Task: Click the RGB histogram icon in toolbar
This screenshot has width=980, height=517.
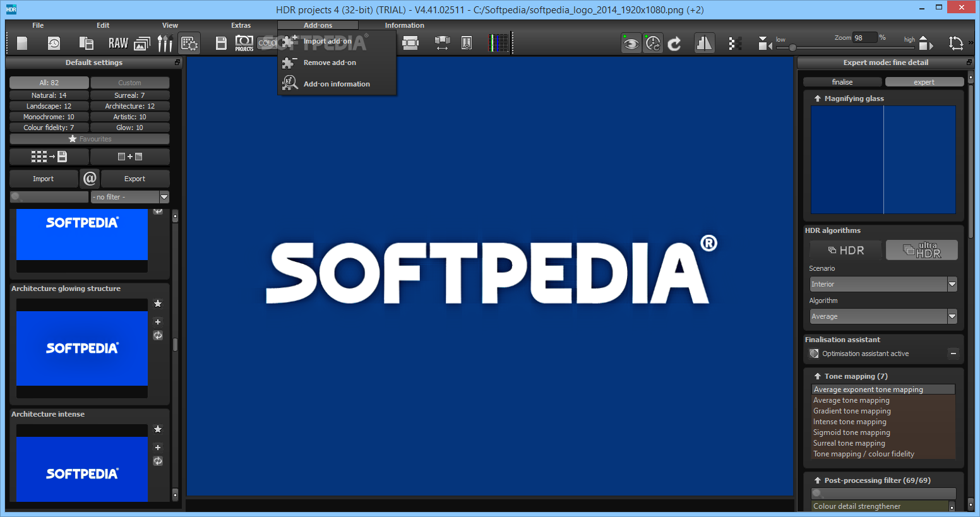Action: point(499,43)
